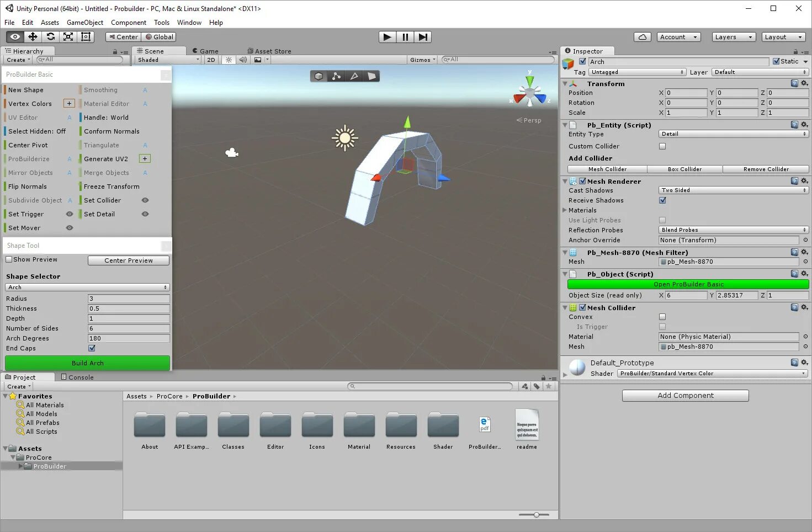Image resolution: width=812 pixels, height=532 pixels.
Task: Toggle Static checkbox in Inspector
Action: [x=776, y=61]
